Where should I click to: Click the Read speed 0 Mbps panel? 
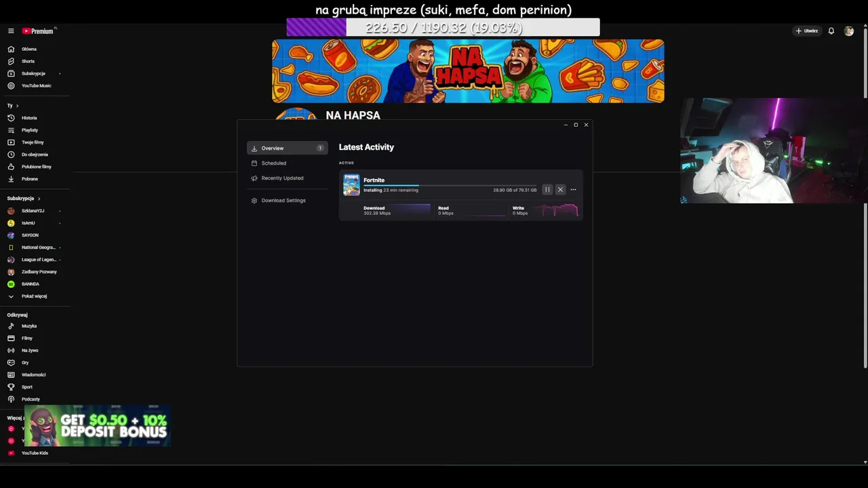coord(472,211)
